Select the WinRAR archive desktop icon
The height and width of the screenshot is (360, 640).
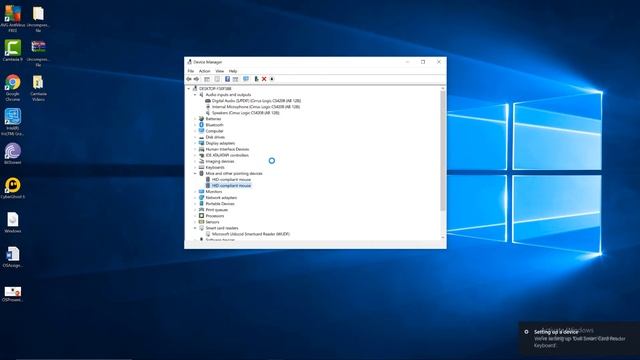click(x=38, y=53)
